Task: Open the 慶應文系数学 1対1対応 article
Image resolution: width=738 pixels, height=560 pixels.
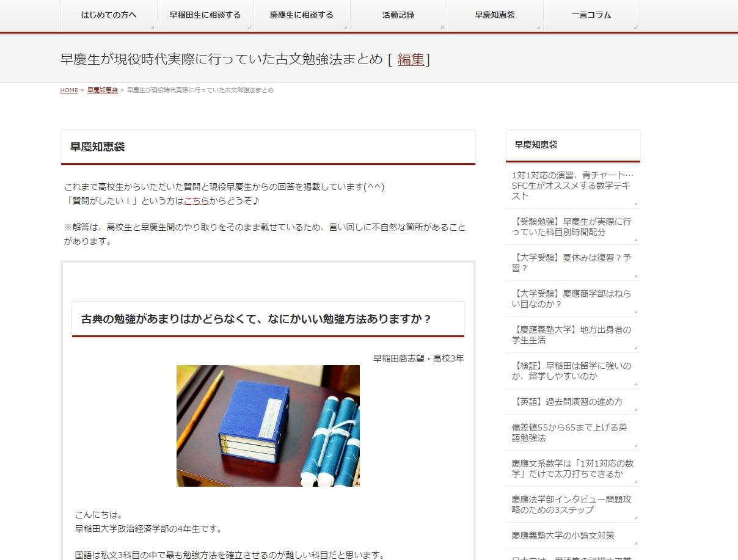Action: (573, 469)
